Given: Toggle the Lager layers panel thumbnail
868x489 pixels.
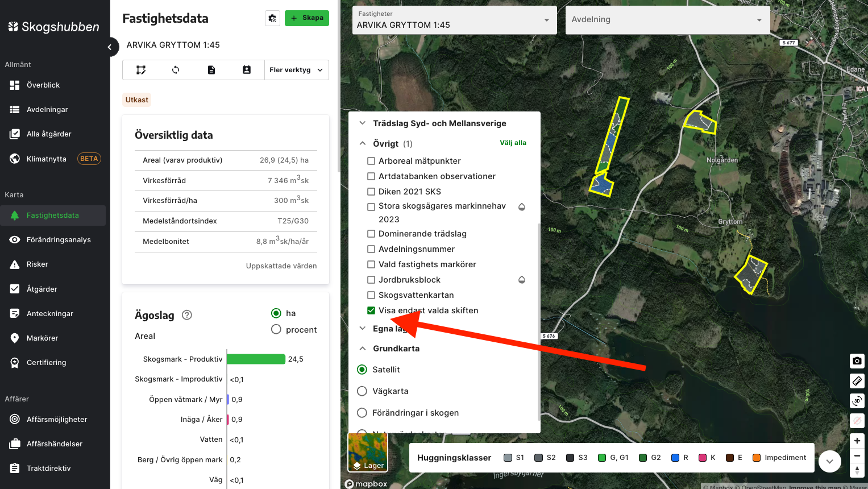Looking at the screenshot, I should (x=368, y=453).
